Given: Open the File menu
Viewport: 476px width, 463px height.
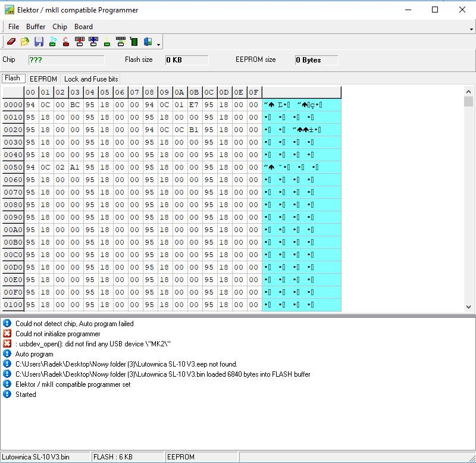Looking at the screenshot, I should click(x=14, y=27).
